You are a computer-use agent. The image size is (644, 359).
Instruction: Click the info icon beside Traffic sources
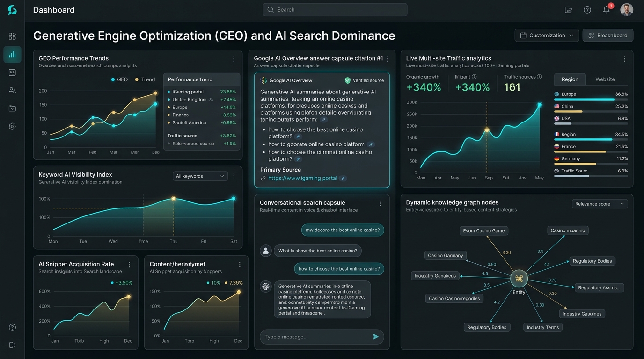pos(539,77)
